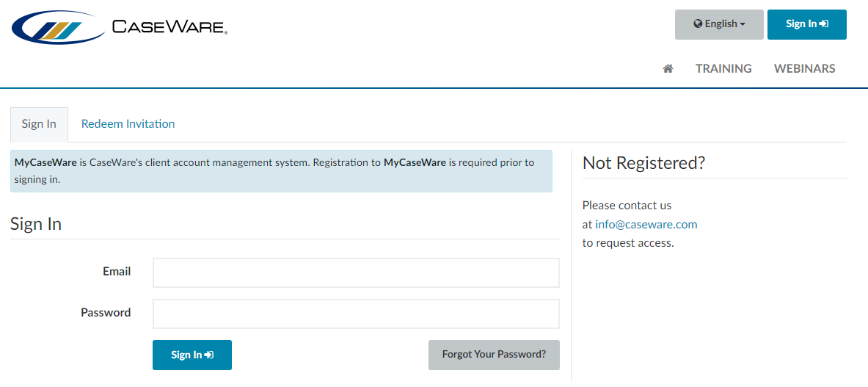Click the MyCaseWare info notice text
Image resolution: width=868 pixels, height=387 pixels.
pyautogui.click(x=281, y=171)
